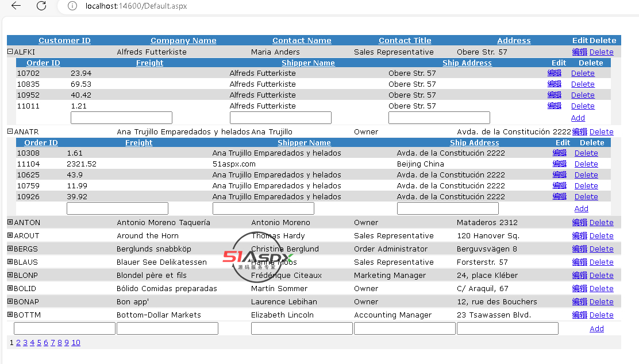The image size is (639, 364).
Task: Expand the BERGS customer orders
Action: (10, 249)
